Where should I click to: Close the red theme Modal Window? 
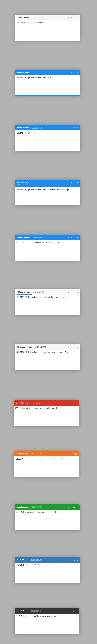click(76, 403)
